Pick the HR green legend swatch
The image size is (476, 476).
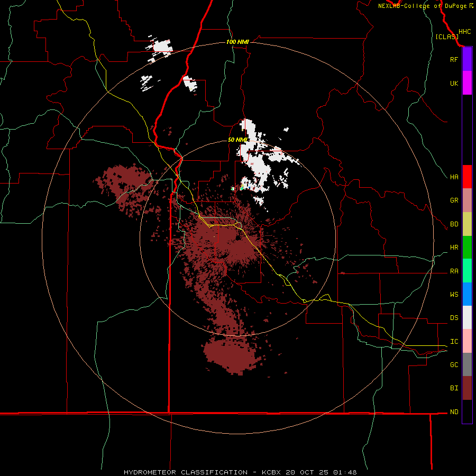pos(467,248)
